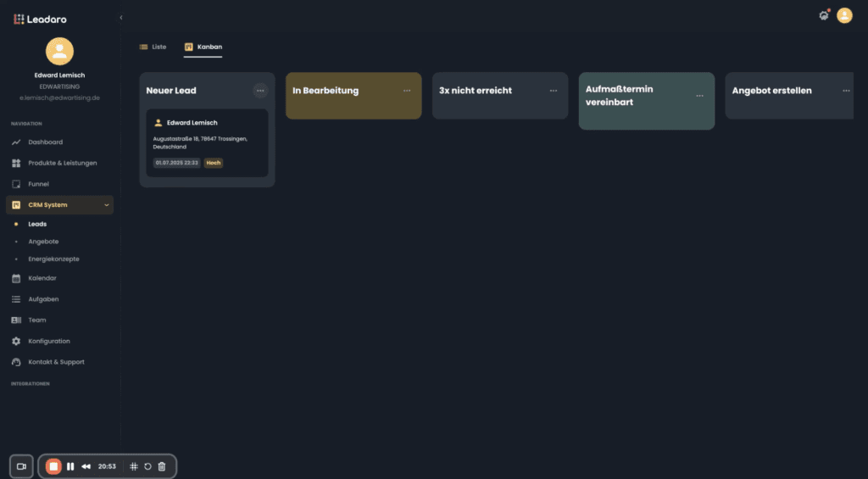The width and height of the screenshot is (868, 479).
Task: Click the EDWARTISING company name
Action: pyautogui.click(x=60, y=87)
